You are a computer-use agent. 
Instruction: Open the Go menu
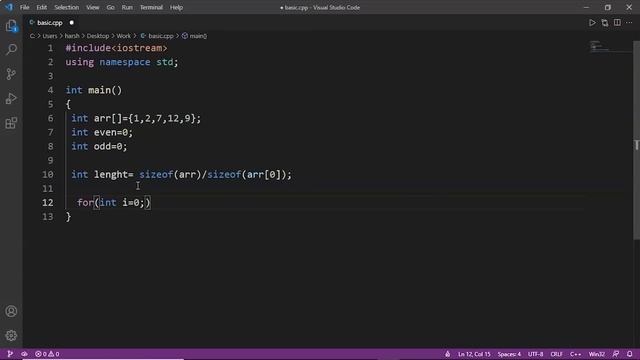point(111,7)
